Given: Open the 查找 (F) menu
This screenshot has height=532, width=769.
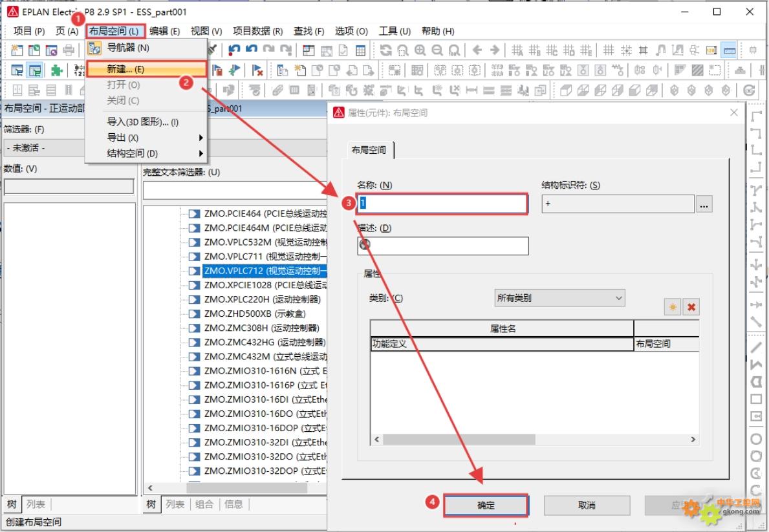Looking at the screenshot, I should click(x=309, y=31).
